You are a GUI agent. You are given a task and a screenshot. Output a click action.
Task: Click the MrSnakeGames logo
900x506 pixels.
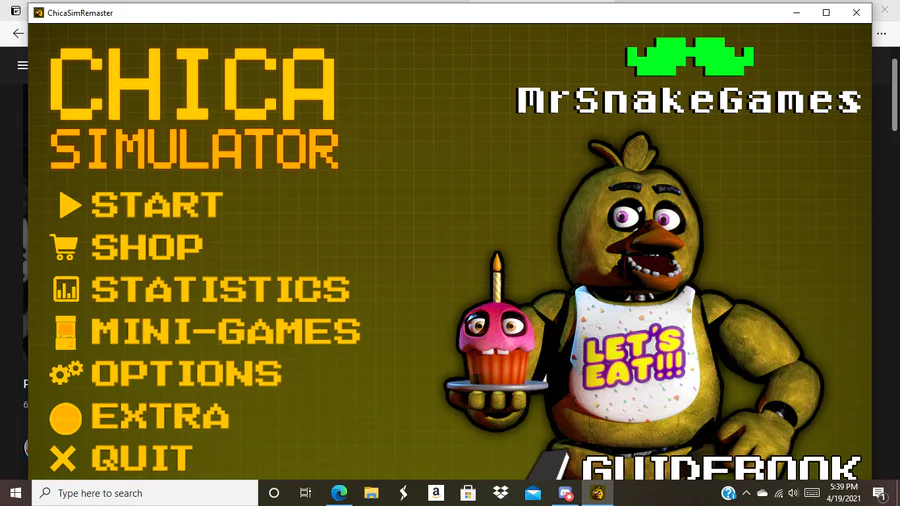tap(689, 100)
